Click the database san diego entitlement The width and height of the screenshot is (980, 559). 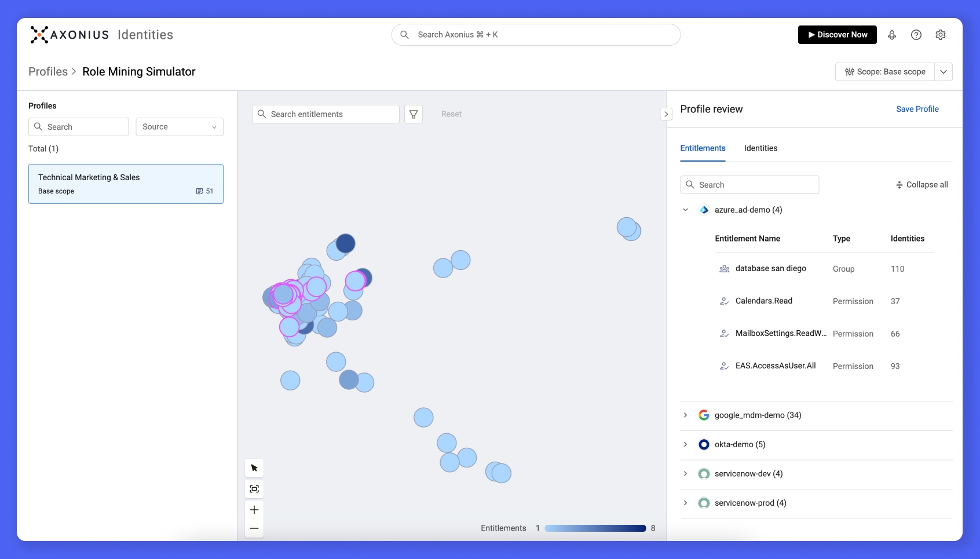770,269
